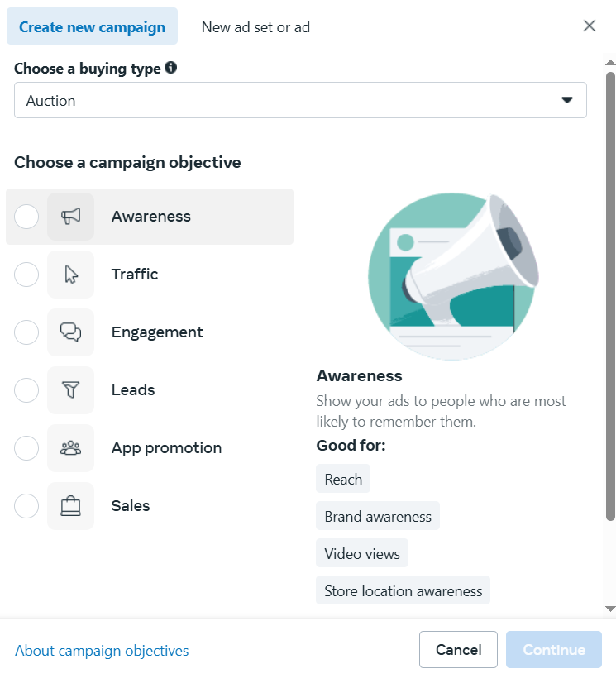
Task: Choose the Leads objective radio button
Action: coord(26,390)
